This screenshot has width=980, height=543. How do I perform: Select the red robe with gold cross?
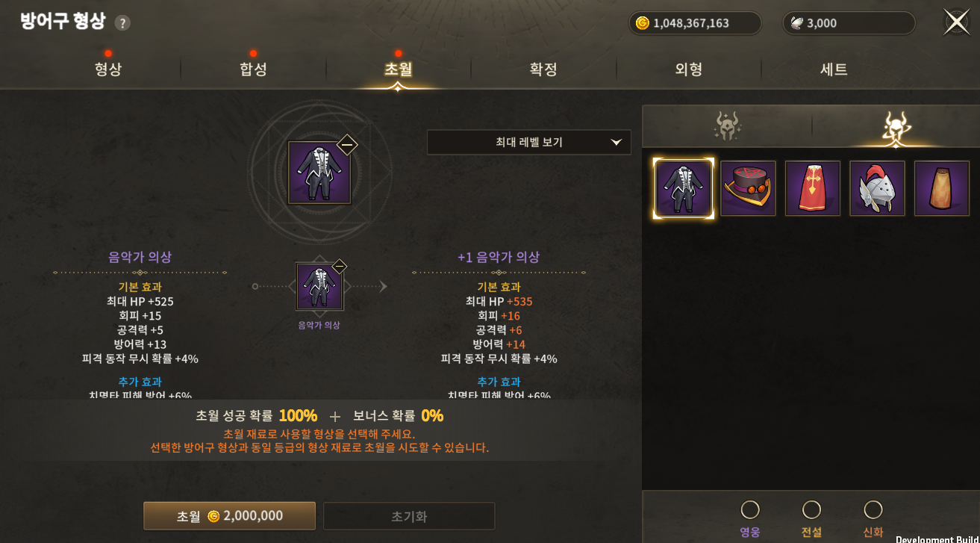[x=813, y=188]
